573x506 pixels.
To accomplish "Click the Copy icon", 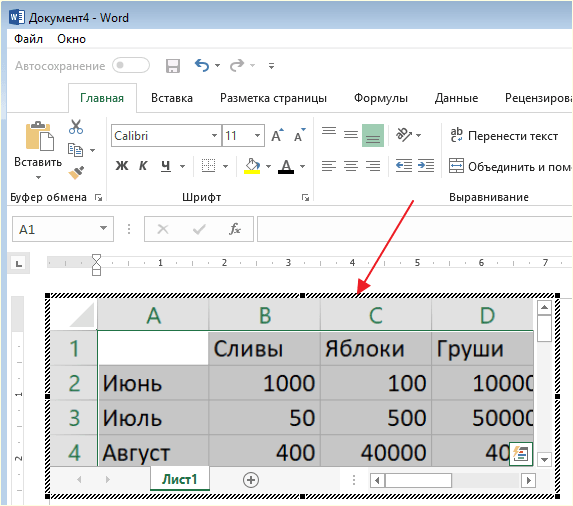I will tap(75, 150).
